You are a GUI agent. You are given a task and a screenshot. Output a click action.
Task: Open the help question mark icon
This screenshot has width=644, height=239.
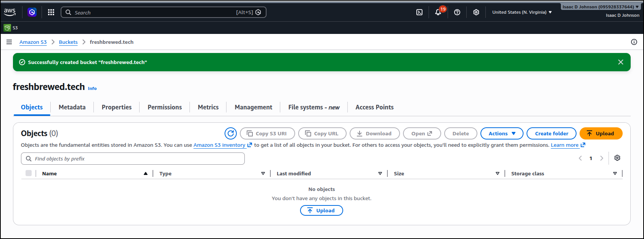(457, 12)
